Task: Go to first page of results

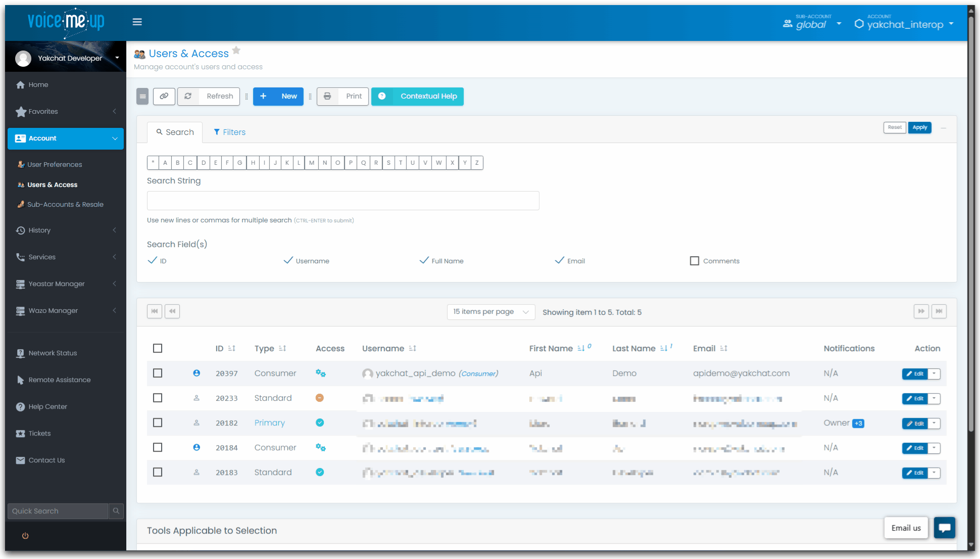Action: (155, 311)
